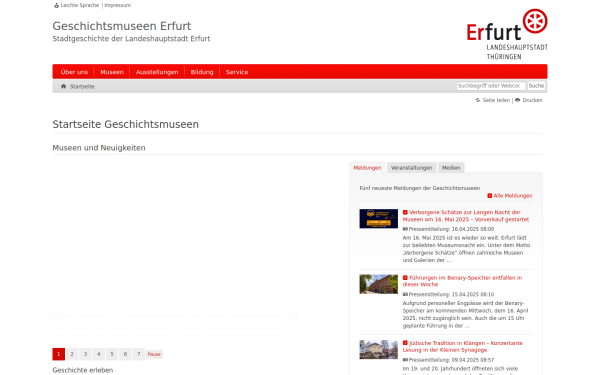Click the red arrow icon beside Alle Meldungen
This screenshot has width=600, height=375.
(489, 196)
